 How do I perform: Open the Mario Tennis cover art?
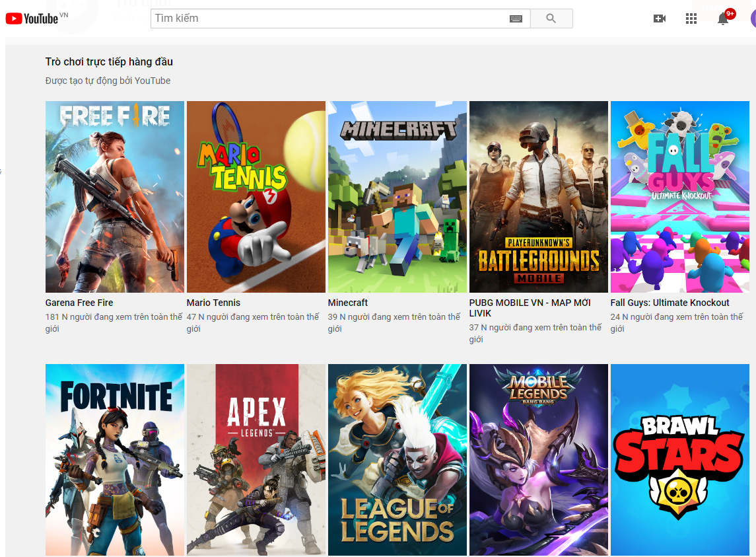point(256,196)
